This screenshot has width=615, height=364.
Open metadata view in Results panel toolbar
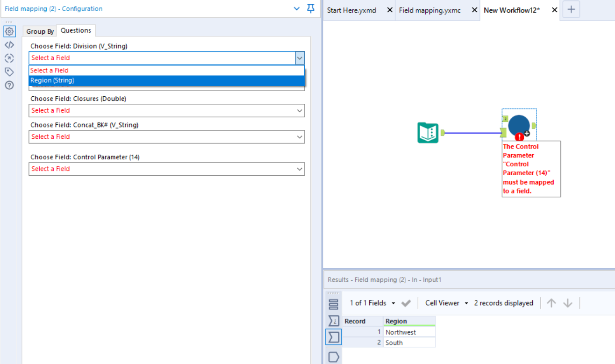click(333, 321)
